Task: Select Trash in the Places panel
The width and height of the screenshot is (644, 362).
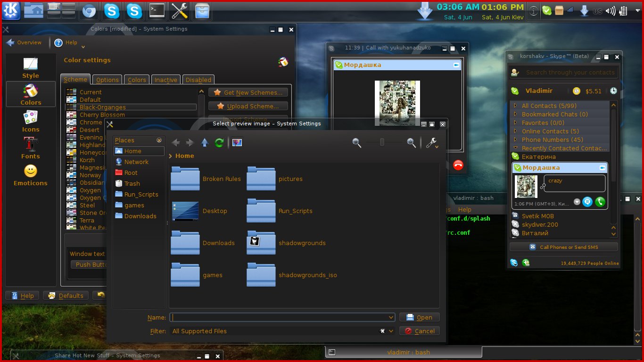Action: [139, 183]
